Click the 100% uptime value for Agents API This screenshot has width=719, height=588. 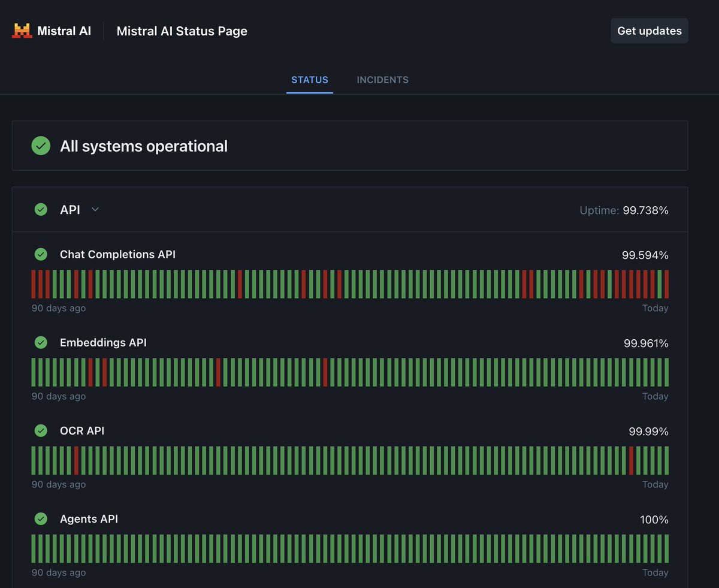coord(654,520)
